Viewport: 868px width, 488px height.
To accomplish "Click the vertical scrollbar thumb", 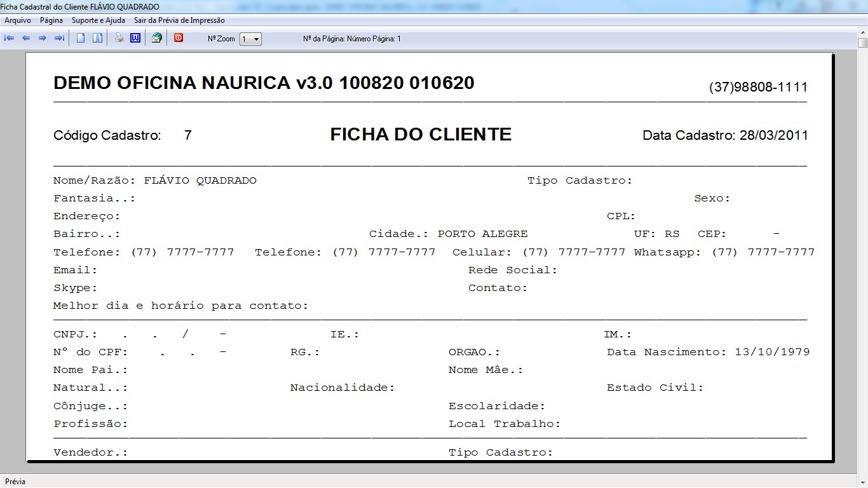I will coord(862,43).
